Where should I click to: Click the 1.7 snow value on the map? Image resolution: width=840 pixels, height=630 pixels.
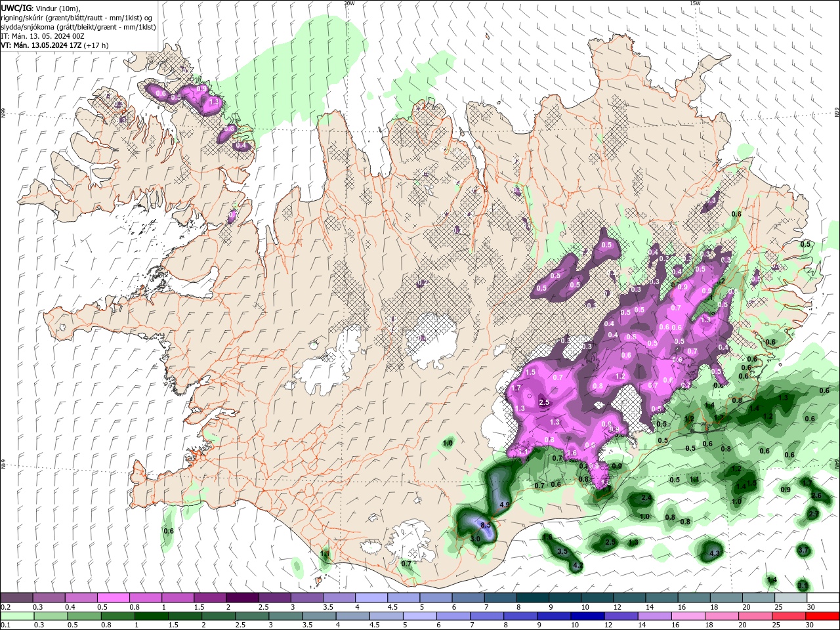coord(516,388)
